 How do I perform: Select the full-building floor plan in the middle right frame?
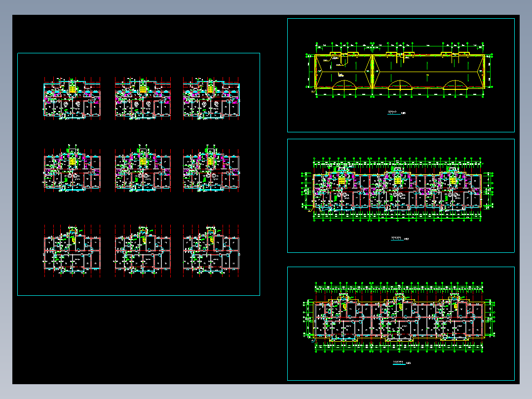pyautogui.click(x=397, y=190)
